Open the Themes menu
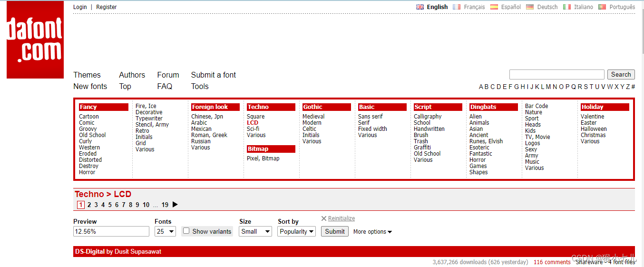 coord(87,75)
